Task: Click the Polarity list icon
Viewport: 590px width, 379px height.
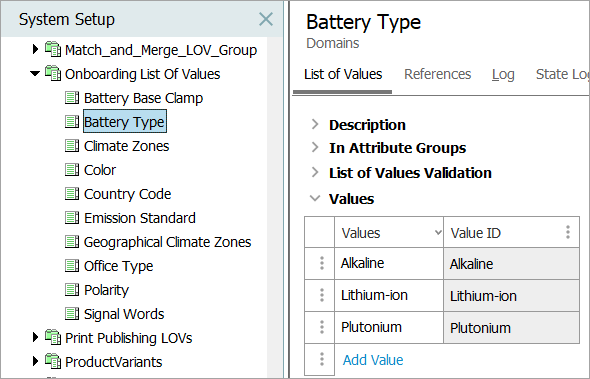Action: point(72,290)
